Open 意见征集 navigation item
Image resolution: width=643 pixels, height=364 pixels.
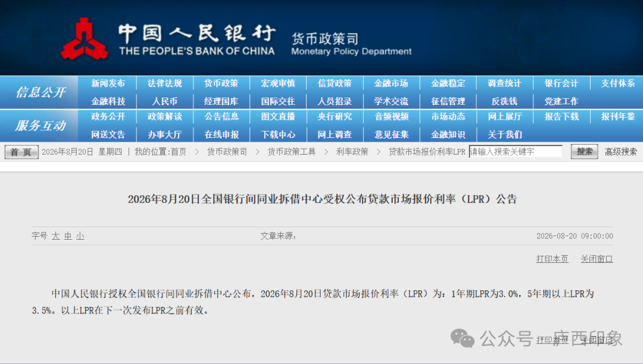tap(391, 134)
